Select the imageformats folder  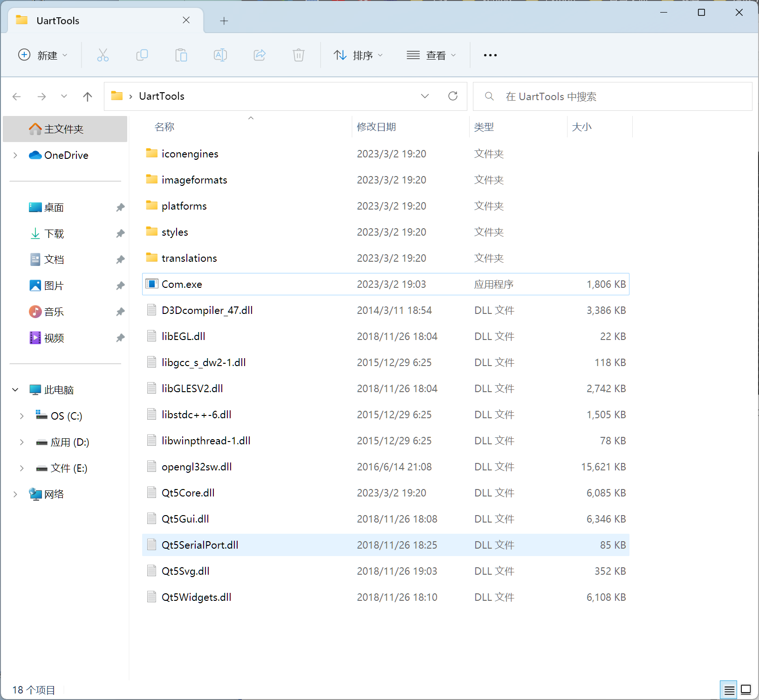tap(386, 180)
